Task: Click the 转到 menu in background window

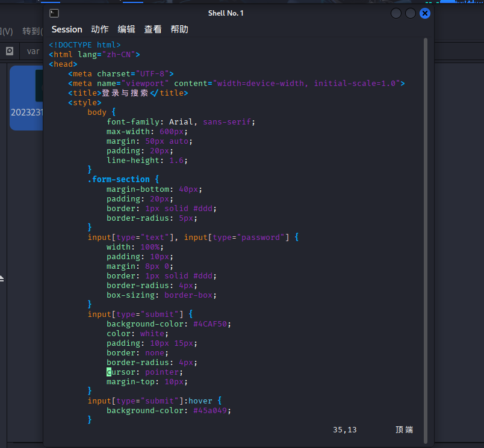Action: (33, 31)
